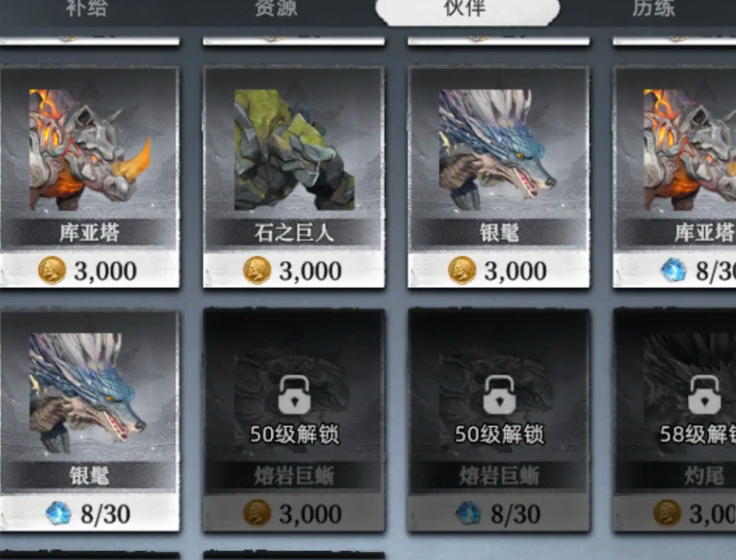Tap lock icon on crystal-priced 熔岩巨蜥
The width and height of the screenshot is (736, 560).
[500, 395]
